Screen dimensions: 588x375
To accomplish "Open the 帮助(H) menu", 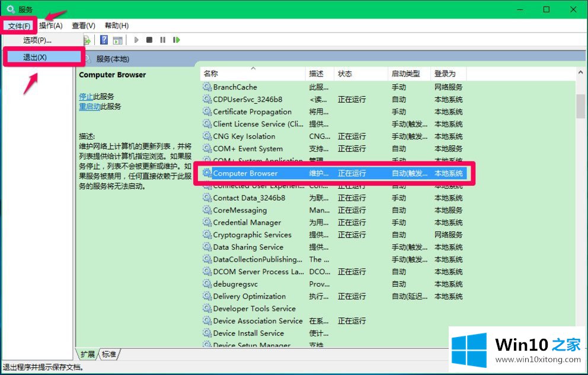I will pos(117,26).
